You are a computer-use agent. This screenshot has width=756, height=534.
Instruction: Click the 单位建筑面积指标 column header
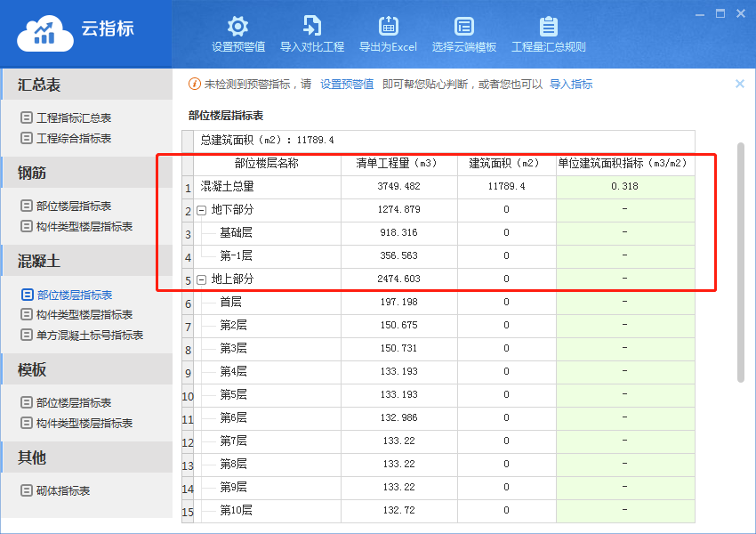click(x=625, y=164)
